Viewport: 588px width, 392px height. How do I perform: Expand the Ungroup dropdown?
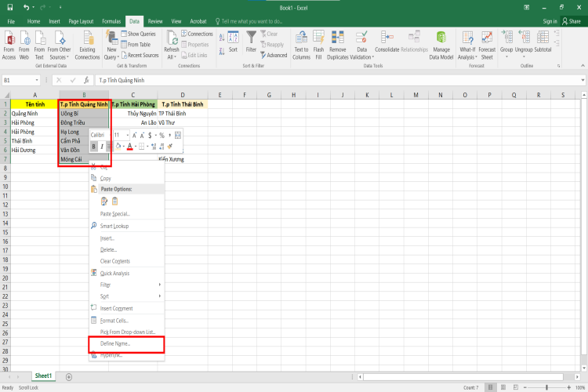524,57
